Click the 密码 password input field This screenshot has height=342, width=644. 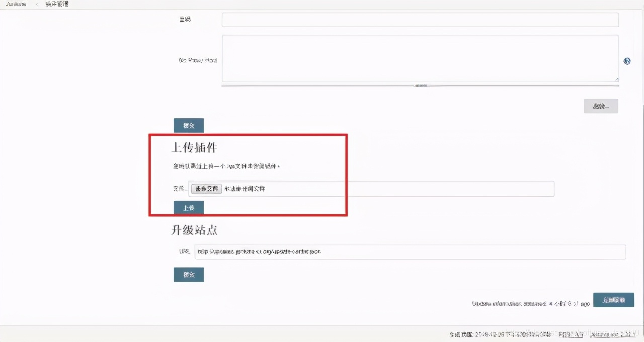[420, 19]
